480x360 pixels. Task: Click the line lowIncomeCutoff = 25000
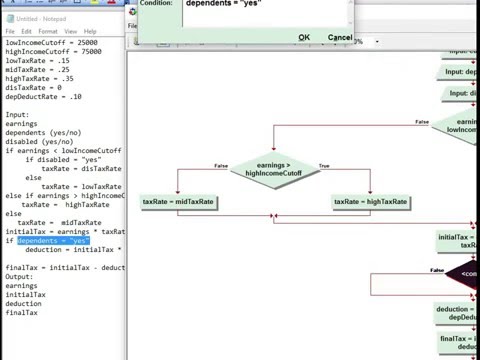pos(51,43)
